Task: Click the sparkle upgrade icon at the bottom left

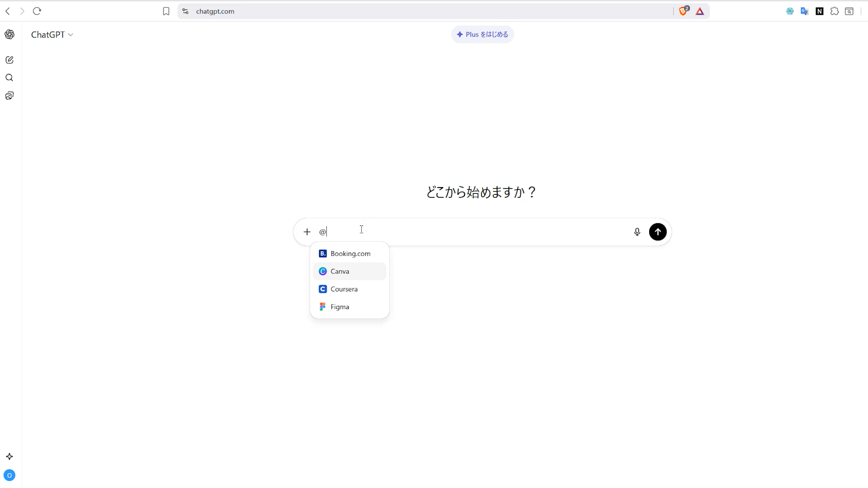Action: tap(9, 456)
